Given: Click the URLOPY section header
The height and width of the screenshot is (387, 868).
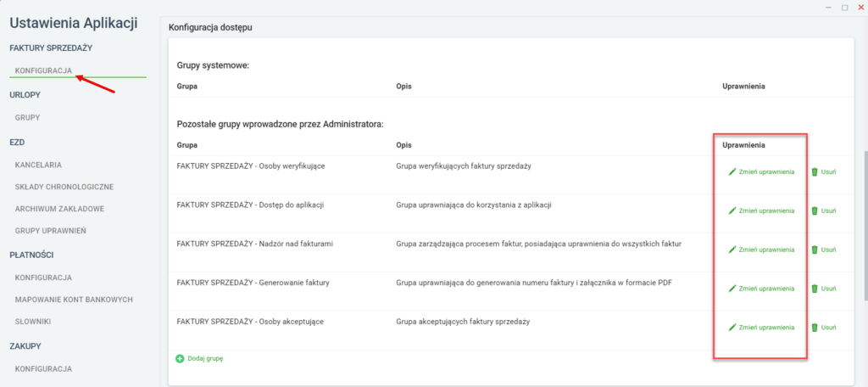Looking at the screenshot, I should [25, 95].
